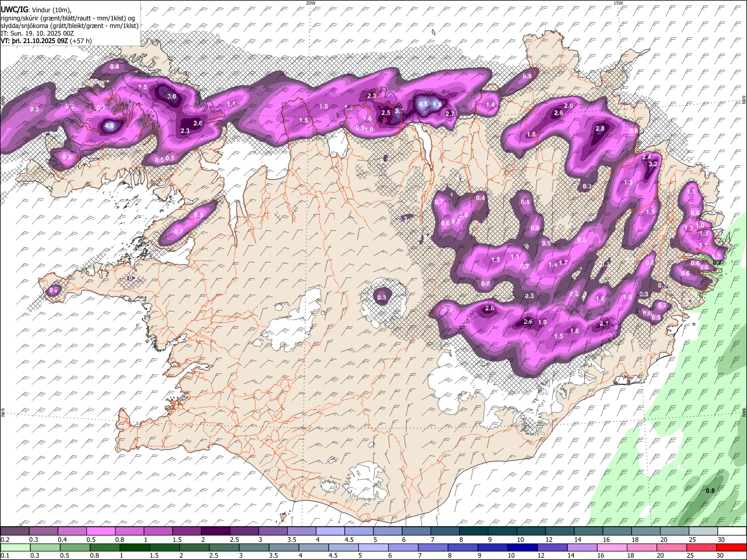Click the darkest purple swatch in snow legend
The height and width of the screenshot is (560, 747).
point(216,531)
